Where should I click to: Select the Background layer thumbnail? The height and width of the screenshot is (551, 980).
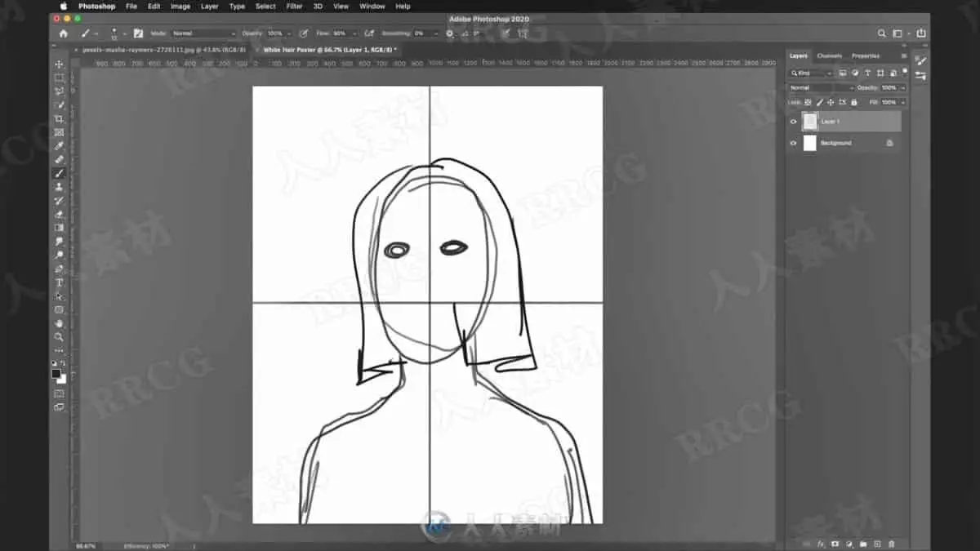809,143
